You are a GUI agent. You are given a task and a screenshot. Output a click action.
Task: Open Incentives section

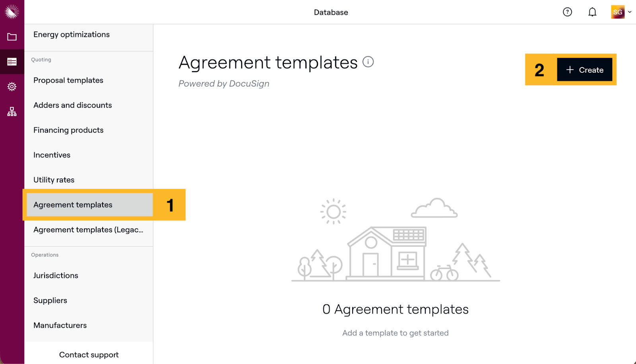(x=52, y=155)
